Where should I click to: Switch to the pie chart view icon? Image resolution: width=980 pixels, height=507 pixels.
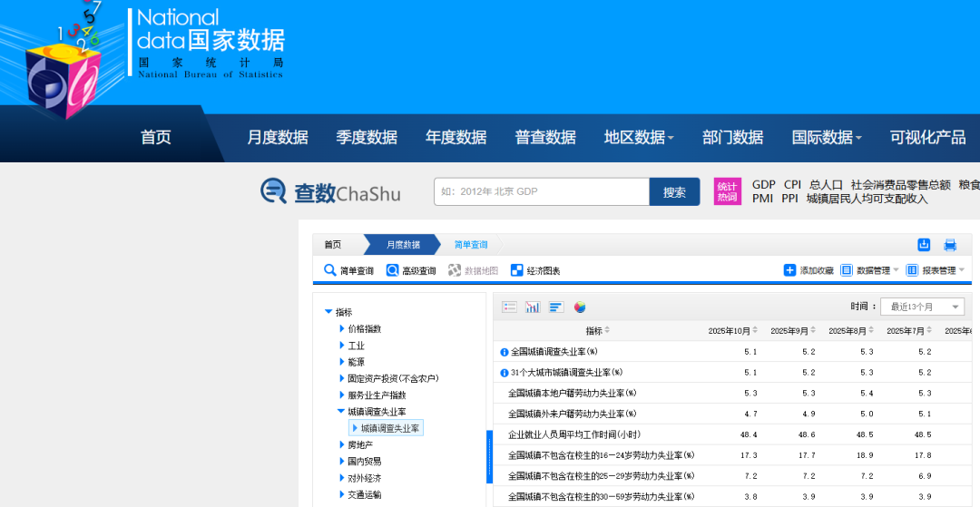click(580, 307)
